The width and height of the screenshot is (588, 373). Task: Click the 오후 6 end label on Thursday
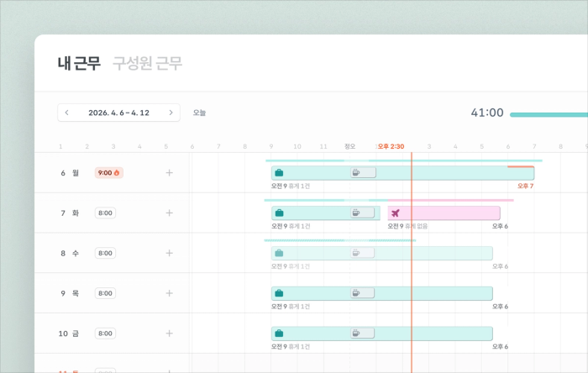point(501,307)
